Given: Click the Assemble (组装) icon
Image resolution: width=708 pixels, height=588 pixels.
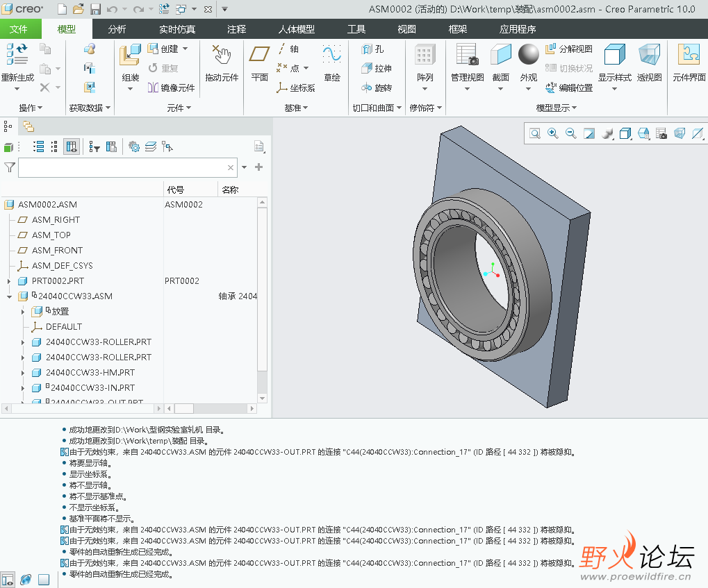Looking at the screenshot, I should 130,55.
